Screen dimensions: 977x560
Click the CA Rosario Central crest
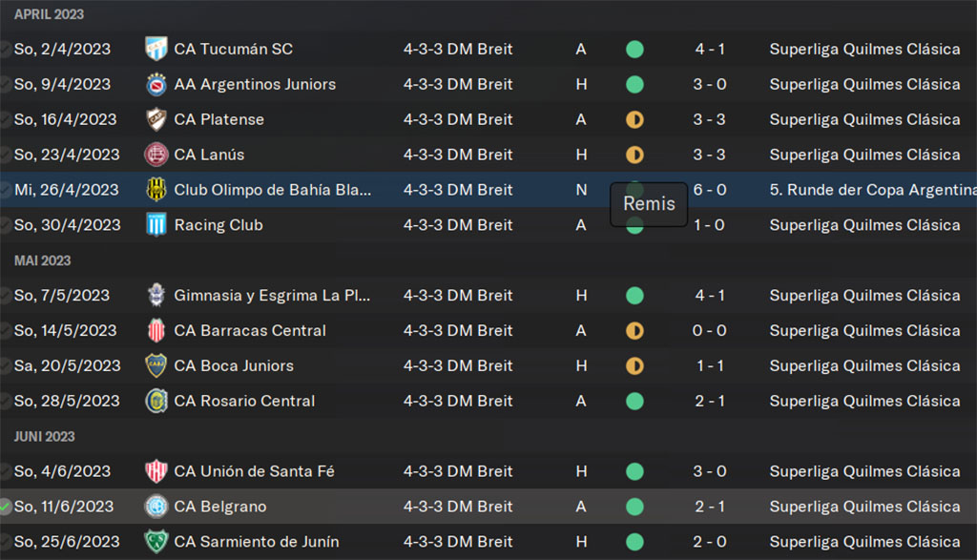156,401
